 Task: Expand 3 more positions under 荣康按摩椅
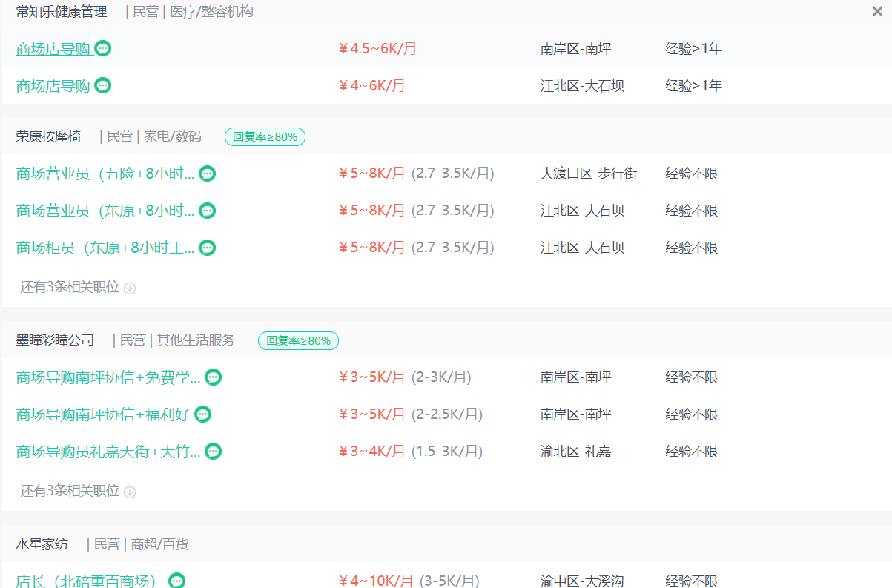pos(77,288)
